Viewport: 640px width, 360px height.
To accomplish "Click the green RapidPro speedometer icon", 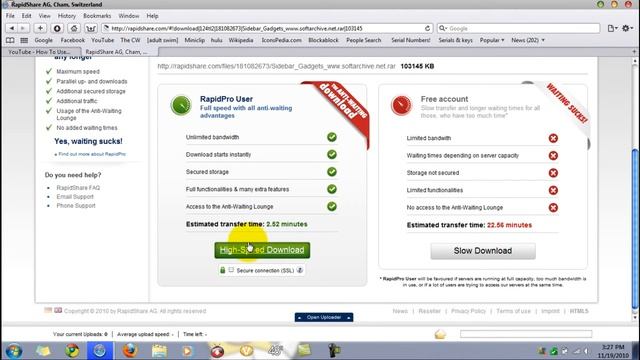I will click(181, 105).
